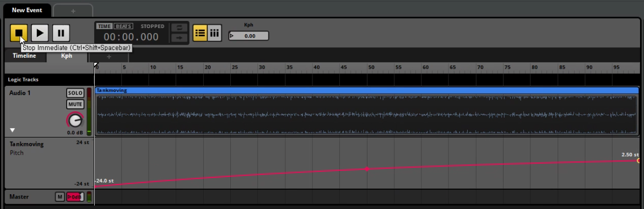The image size is (644, 209).
Task: Select the yellow list-style track view icon
Action: 200,33
